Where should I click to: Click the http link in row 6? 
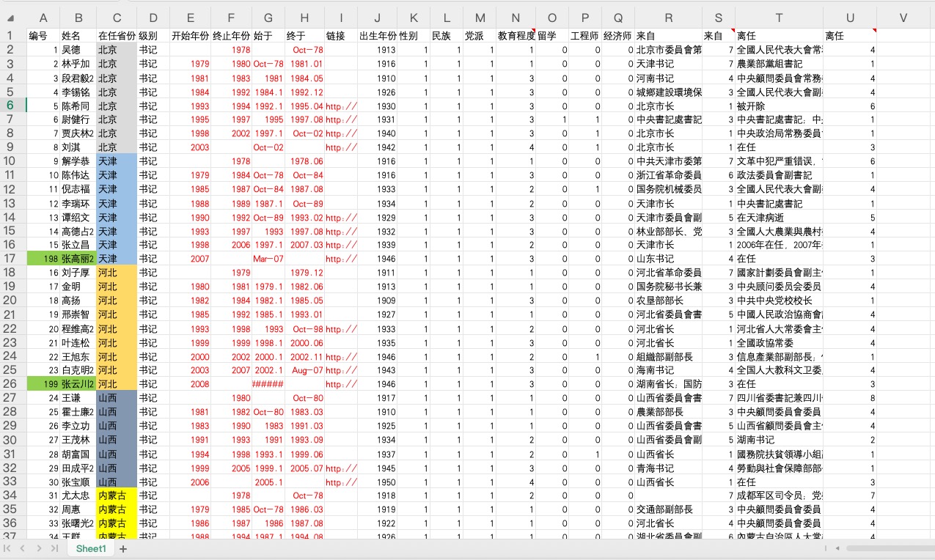(341, 106)
